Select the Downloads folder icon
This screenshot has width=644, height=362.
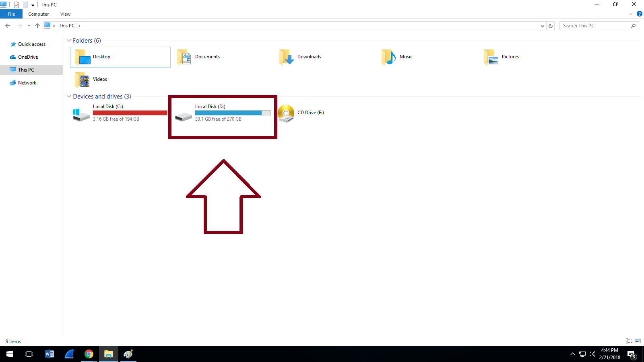(x=287, y=57)
